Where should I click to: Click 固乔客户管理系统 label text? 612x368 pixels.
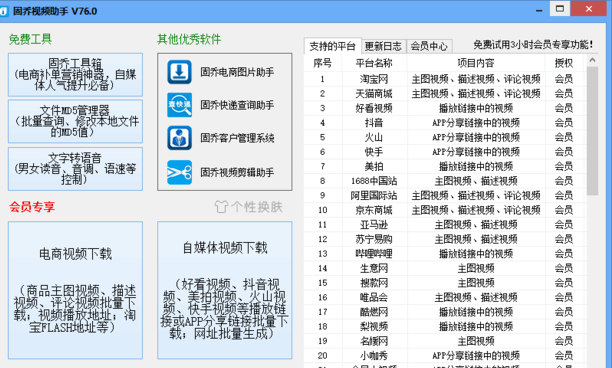pyautogui.click(x=237, y=138)
